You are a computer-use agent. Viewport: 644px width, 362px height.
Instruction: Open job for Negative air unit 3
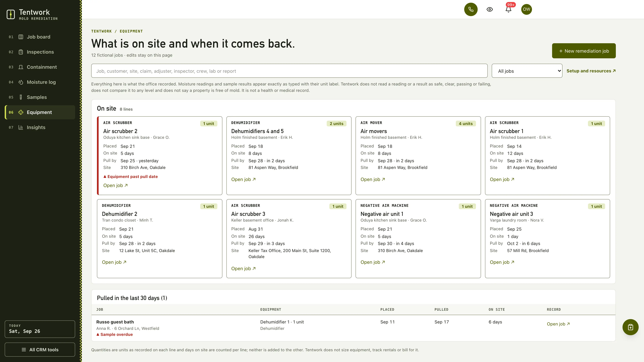coord(502,262)
